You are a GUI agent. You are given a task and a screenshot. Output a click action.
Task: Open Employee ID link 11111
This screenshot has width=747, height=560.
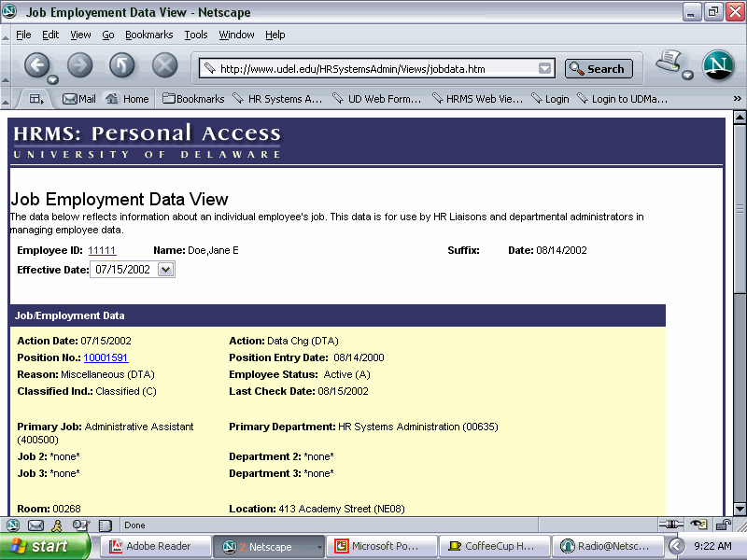102,250
